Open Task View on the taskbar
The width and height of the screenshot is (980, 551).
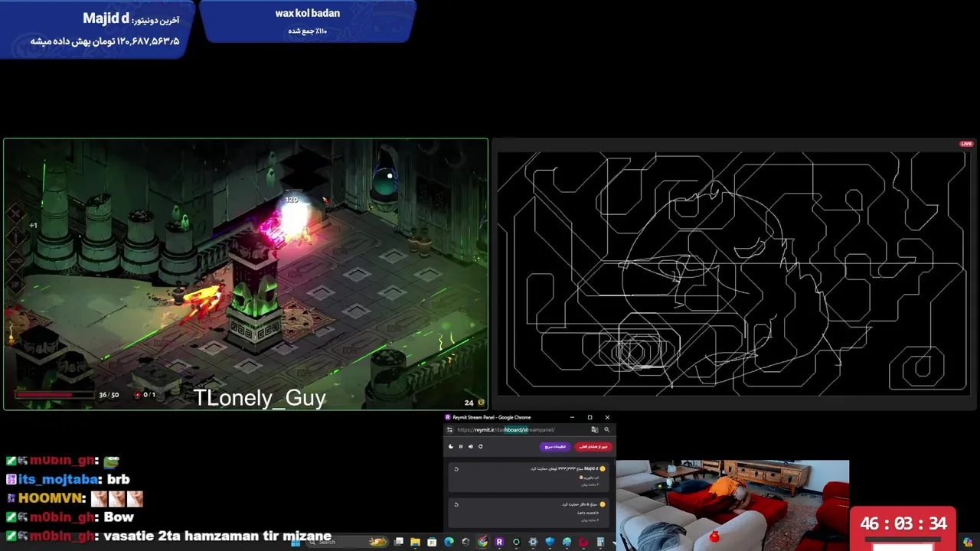pos(399,542)
